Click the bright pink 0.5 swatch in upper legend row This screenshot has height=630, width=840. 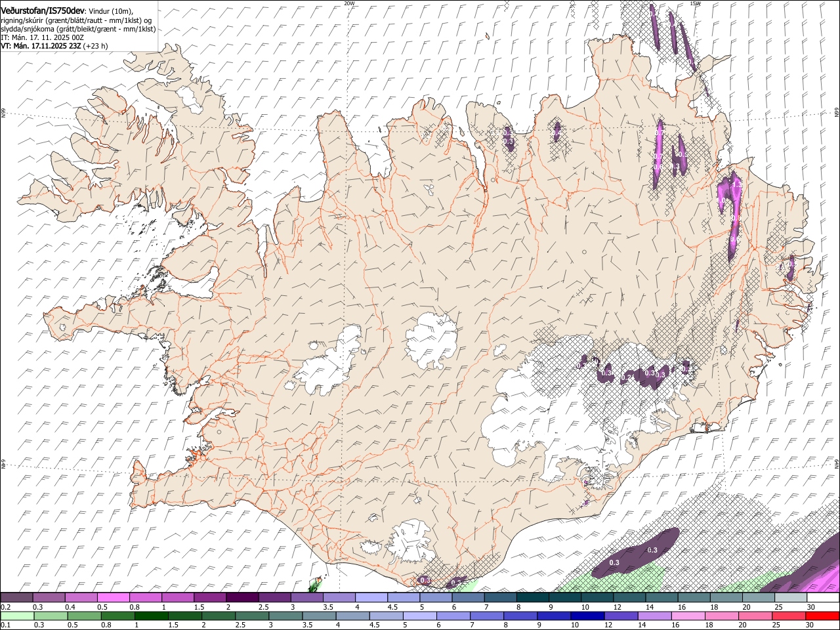click(114, 598)
